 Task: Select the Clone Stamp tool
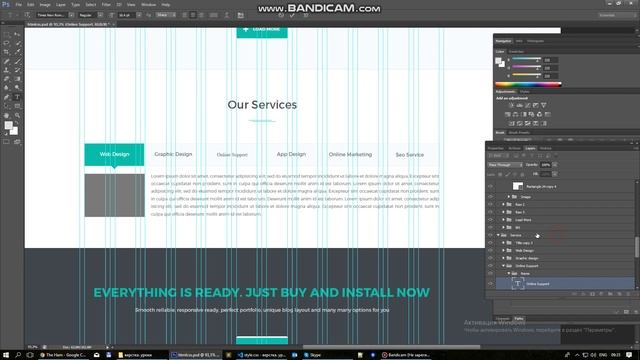[x=7, y=70]
